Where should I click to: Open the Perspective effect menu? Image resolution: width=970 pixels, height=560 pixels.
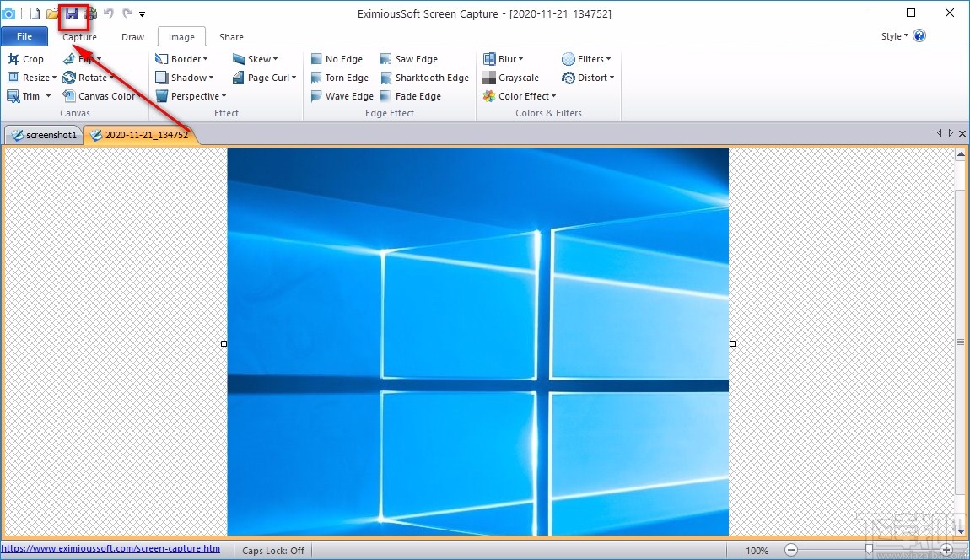(x=191, y=96)
